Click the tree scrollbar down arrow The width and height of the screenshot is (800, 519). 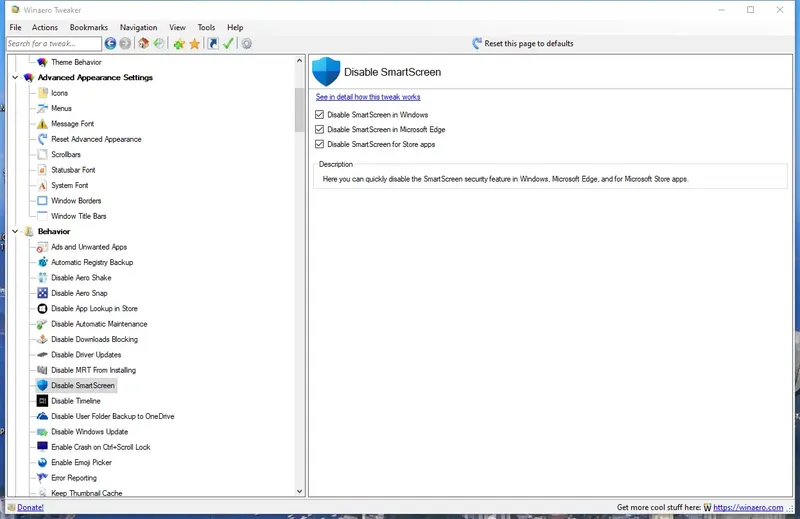click(299, 491)
